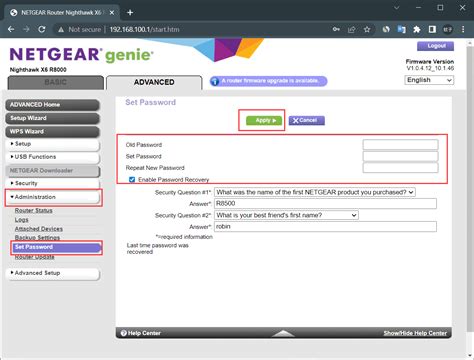The image size is (474, 360).
Task: Open the Chrome profile avatar
Action: 448,30
